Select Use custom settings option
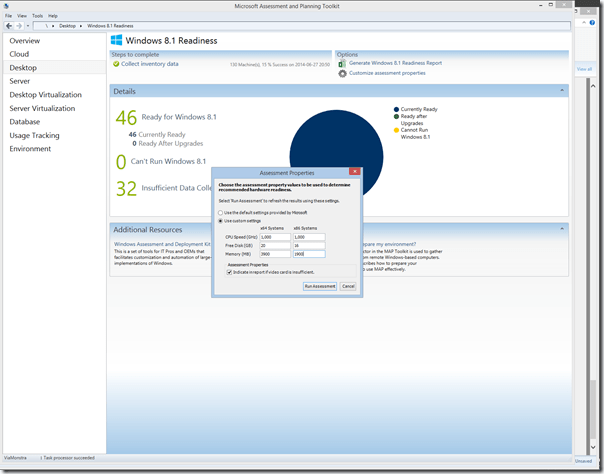Screen dimensions: 604x474 point(221,221)
